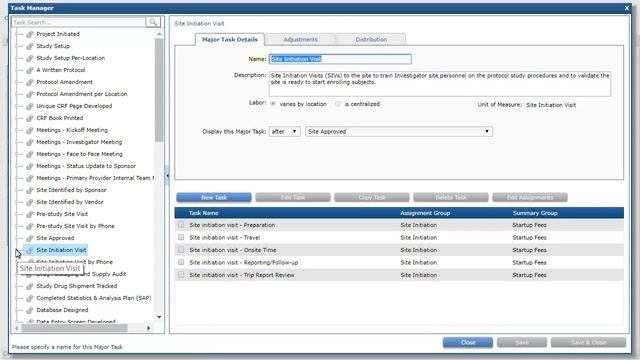
Task: Select Site Initiation Visit in task tree
Action: pyautogui.click(x=61, y=250)
